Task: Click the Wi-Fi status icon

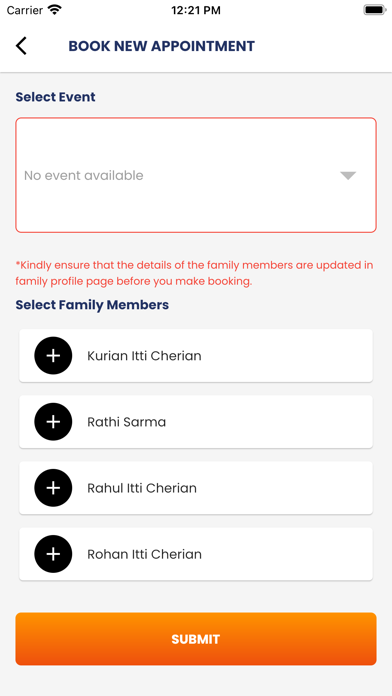Action: pyautogui.click(x=55, y=10)
